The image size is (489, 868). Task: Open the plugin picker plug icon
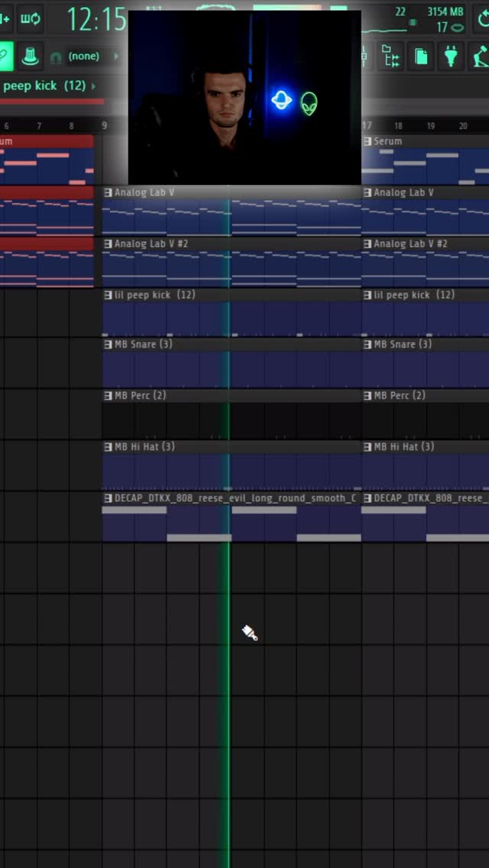(451, 56)
